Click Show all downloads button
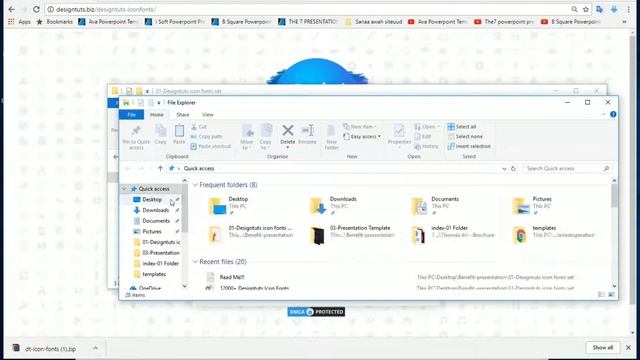The width and height of the screenshot is (640, 360). click(x=602, y=348)
